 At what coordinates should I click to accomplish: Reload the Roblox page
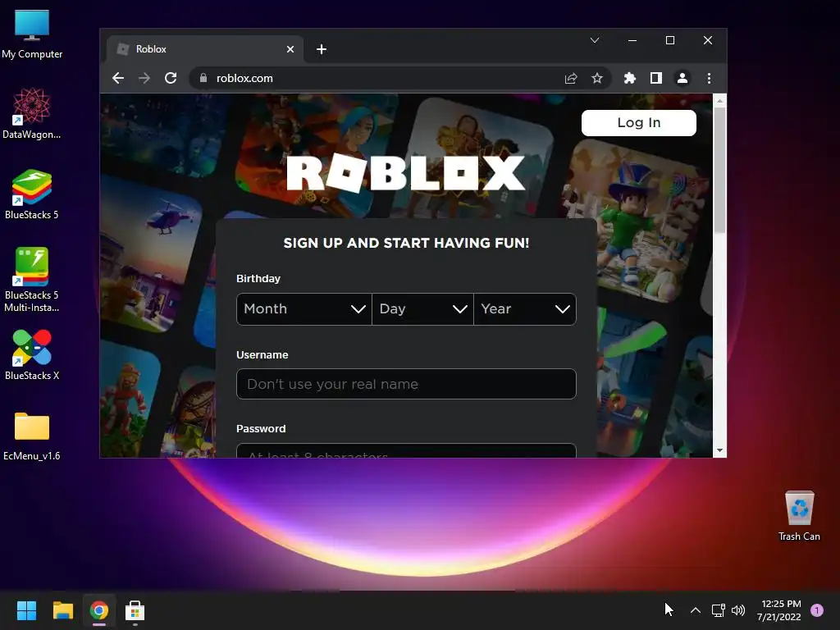point(171,78)
